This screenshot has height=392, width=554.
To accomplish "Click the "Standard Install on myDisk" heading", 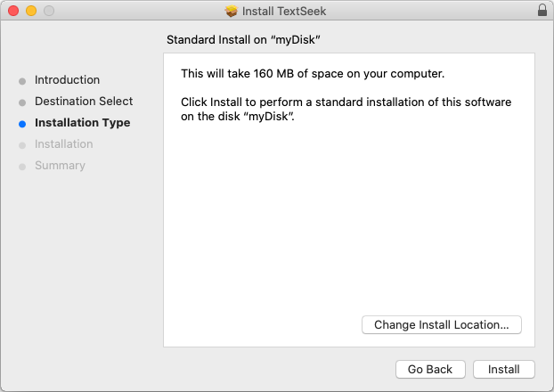I will pyautogui.click(x=243, y=40).
